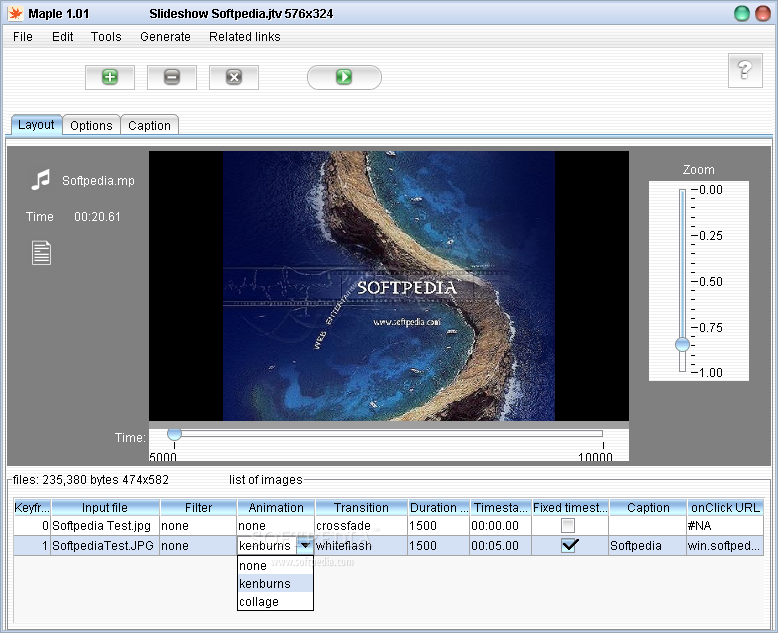Choose 'collage' in the animation dropdown list
The height and width of the screenshot is (633, 778).
point(275,602)
